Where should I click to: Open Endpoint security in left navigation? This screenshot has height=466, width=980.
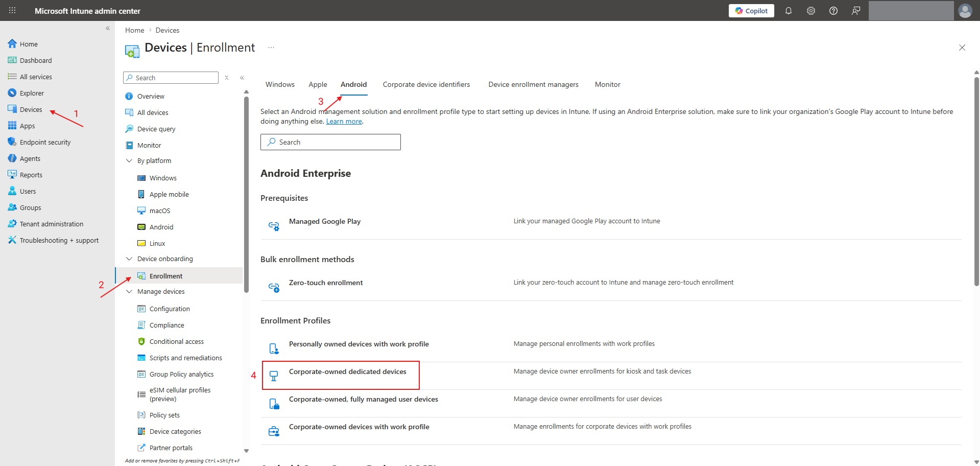(45, 142)
